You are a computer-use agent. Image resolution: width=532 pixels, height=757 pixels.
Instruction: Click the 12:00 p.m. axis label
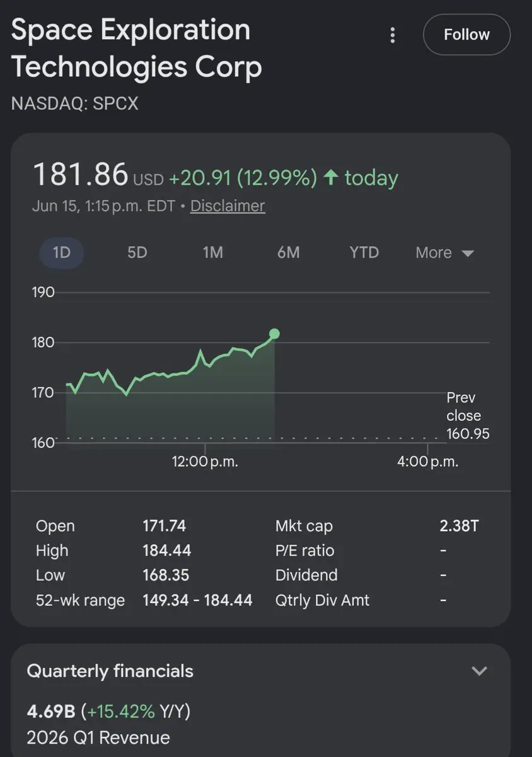click(x=205, y=462)
